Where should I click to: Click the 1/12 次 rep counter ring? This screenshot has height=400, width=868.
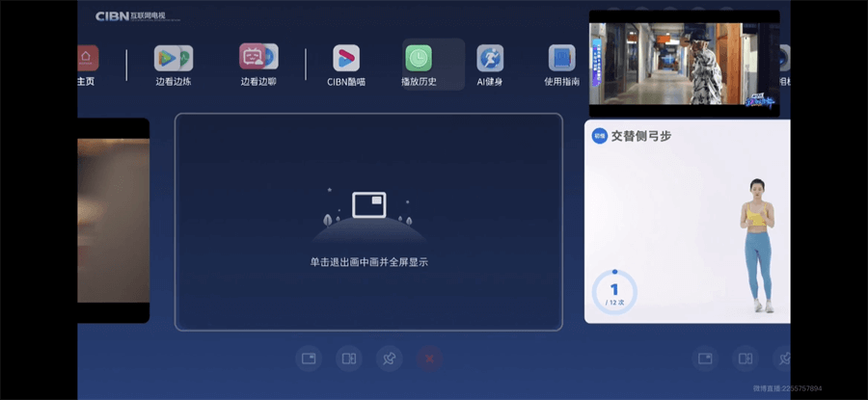pyautogui.click(x=614, y=291)
